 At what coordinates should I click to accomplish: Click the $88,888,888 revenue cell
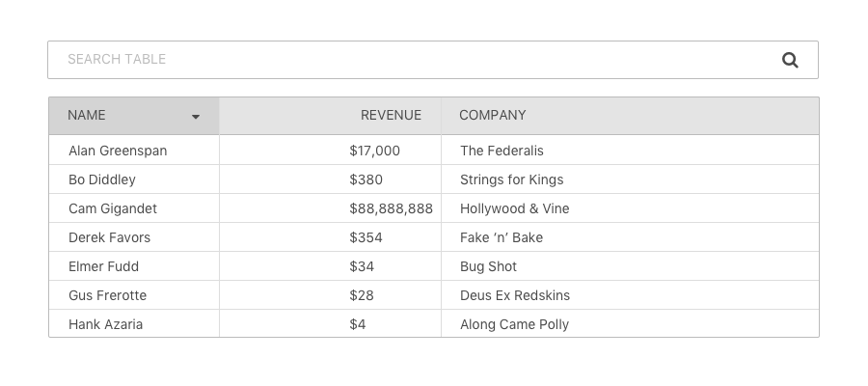[x=330, y=208]
